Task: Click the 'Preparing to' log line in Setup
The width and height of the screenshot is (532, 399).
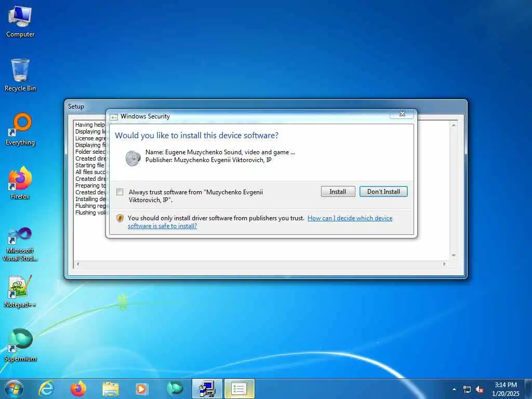Action: [x=90, y=185]
